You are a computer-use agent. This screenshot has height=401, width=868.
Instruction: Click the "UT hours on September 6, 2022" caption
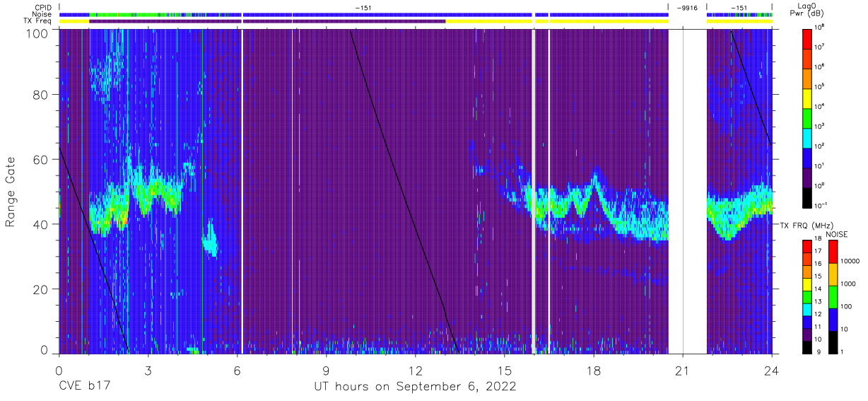pyautogui.click(x=415, y=387)
